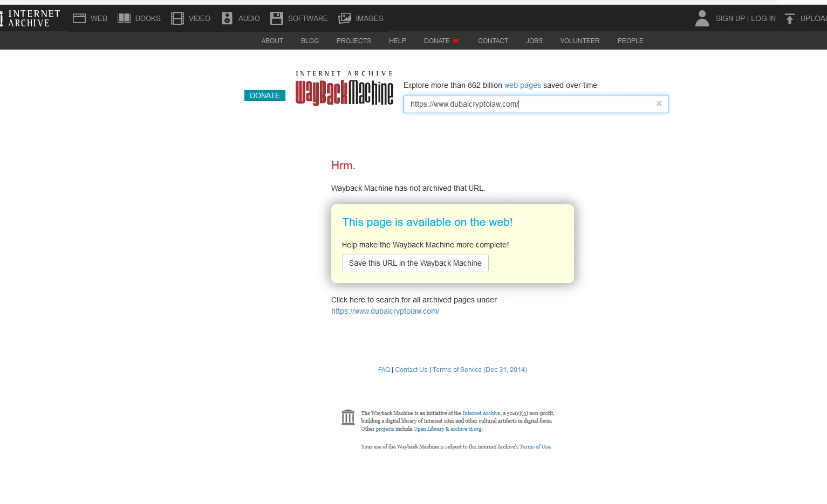Click LOG IN link
The width and height of the screenshot is (827, 504).
(763, 18)
